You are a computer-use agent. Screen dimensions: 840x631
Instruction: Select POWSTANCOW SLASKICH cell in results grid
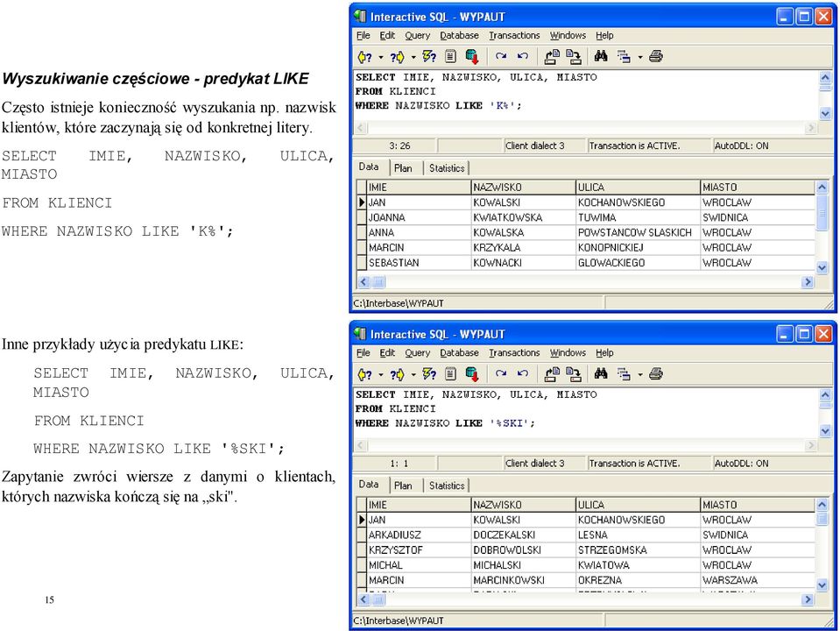coord(638,232)
